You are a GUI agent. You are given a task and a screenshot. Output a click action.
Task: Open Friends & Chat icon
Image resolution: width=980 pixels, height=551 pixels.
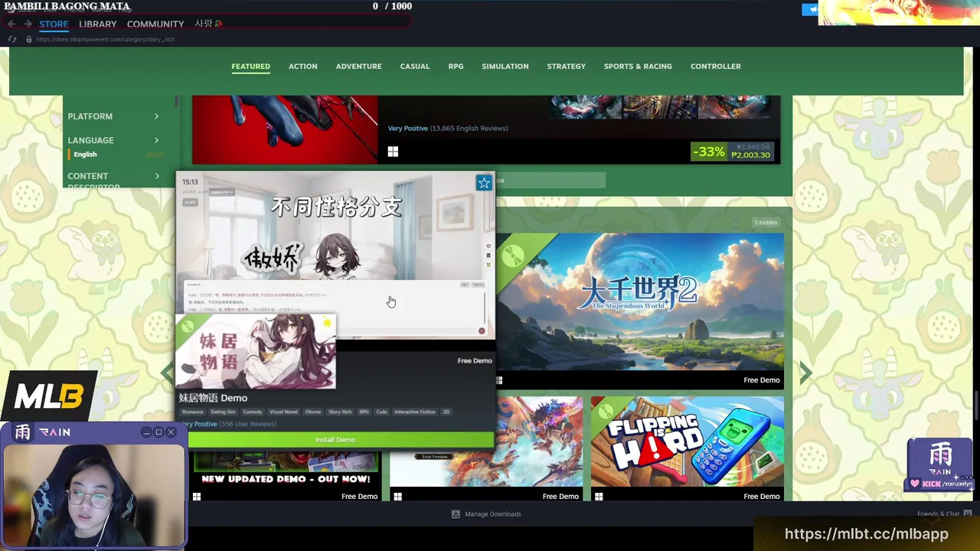[x=968, y=514]
